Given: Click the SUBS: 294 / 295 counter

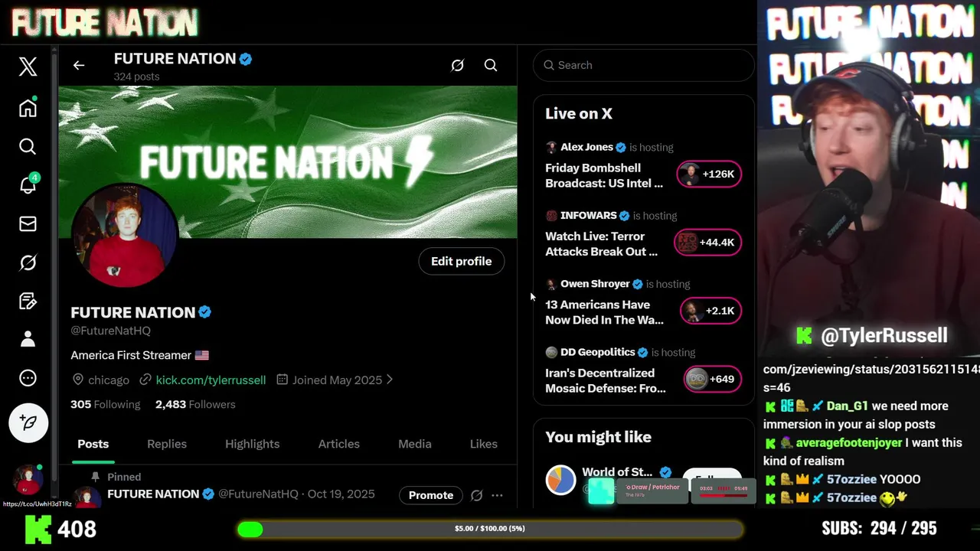Looking at the screenshot, I should click(x=879, y=528).
